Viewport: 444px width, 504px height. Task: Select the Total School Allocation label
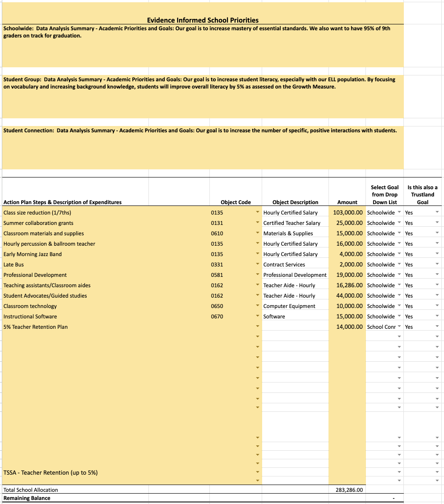pyautogui.click(x=31, y=490)
